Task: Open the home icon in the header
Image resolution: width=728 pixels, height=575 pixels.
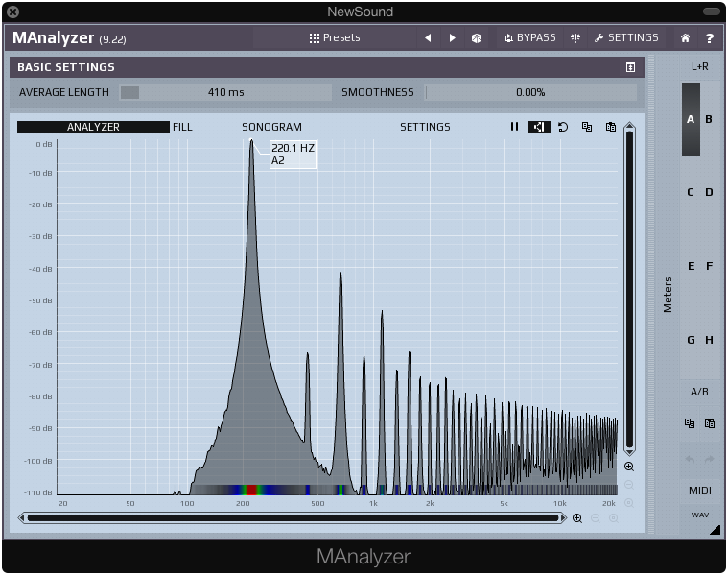Action: pos(685,38)
